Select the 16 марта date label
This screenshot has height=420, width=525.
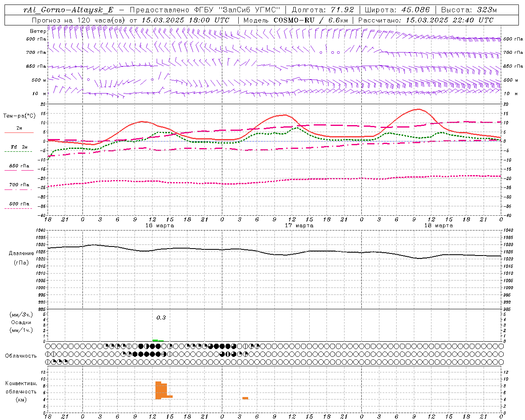pos(160,226)
